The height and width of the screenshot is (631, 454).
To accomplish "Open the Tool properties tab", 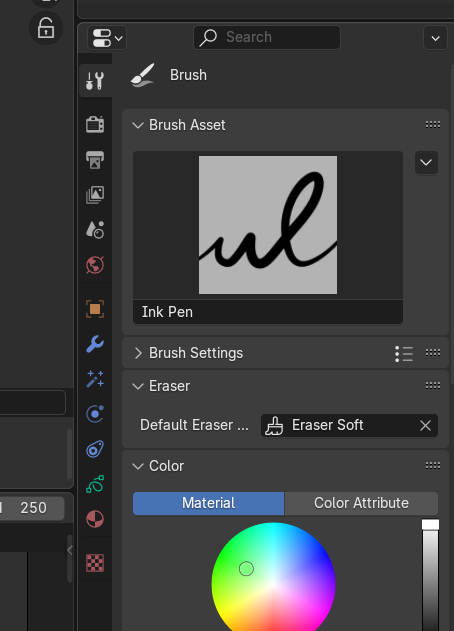I will 95,80.
